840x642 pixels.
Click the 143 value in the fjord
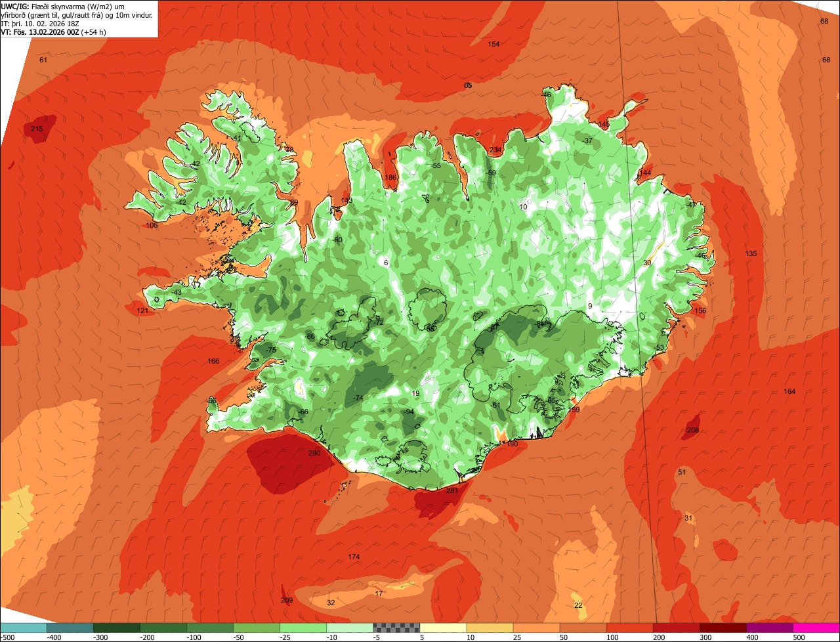coord(346,200)
